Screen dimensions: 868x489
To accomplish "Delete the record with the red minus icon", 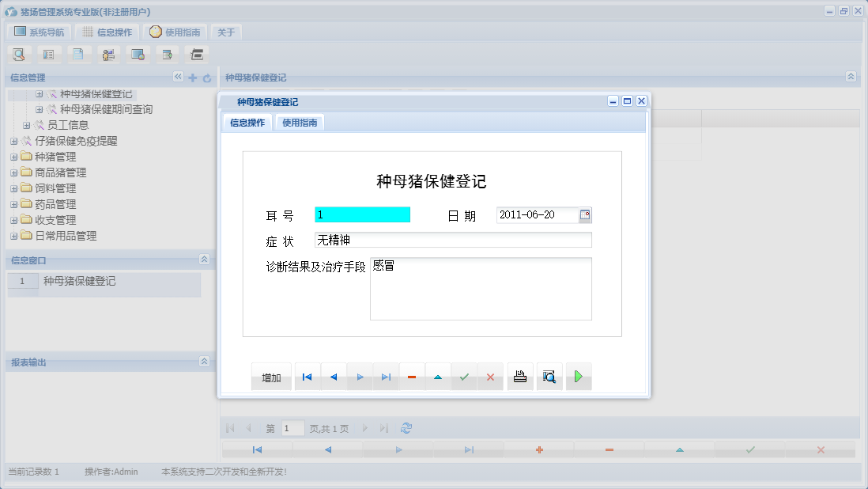I will tap(411, 377).
